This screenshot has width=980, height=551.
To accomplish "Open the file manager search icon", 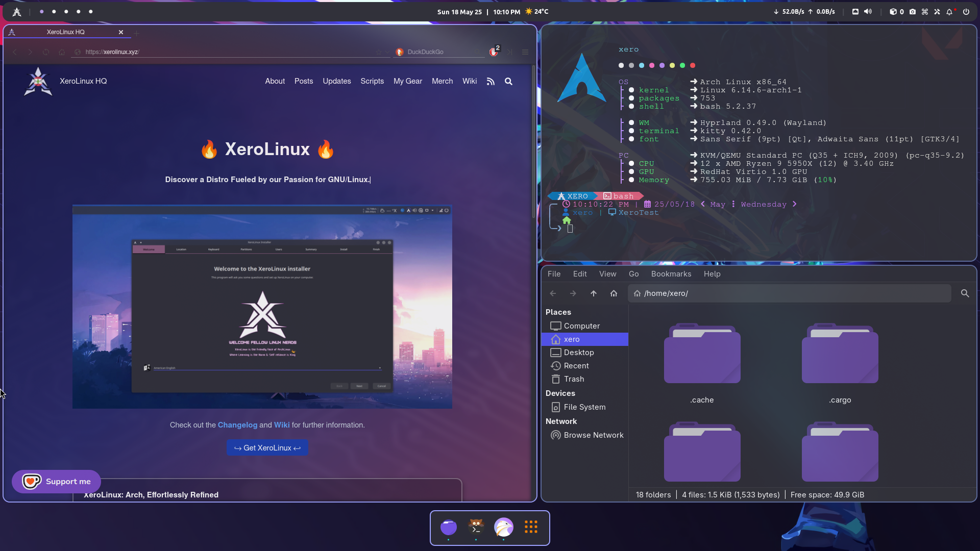I will click(965, 293).
